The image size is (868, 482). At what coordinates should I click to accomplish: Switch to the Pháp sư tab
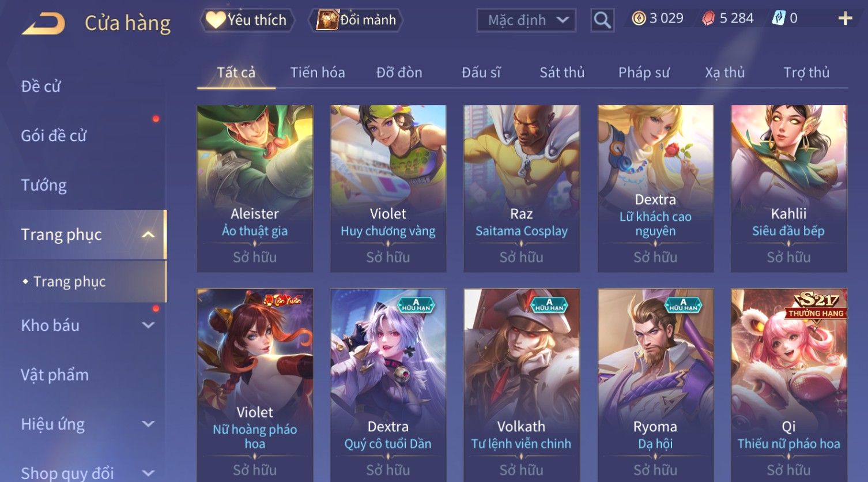click(644, 73)
